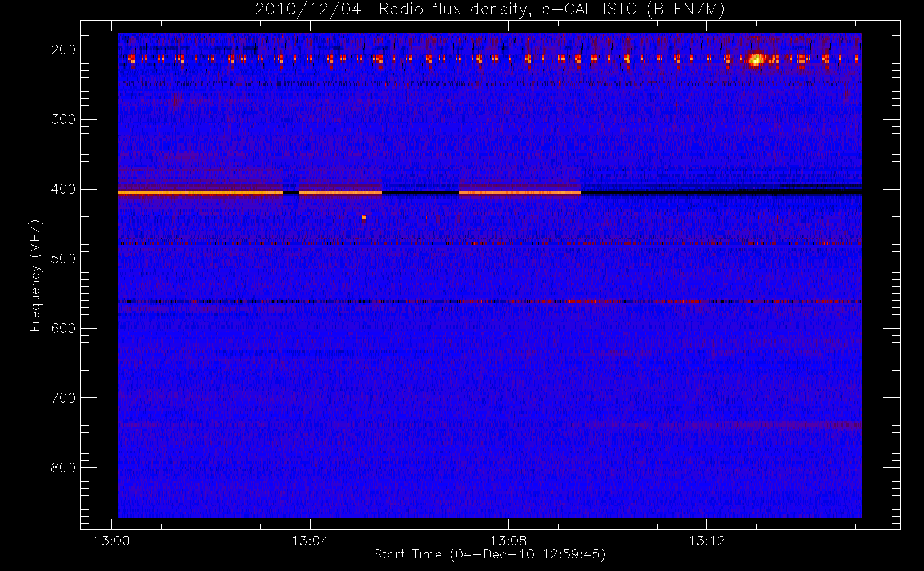Image resolution: width=924 pixels, height=571 pixels.
Task: Click the 800 frequency tick label
Action: point(63,468)
